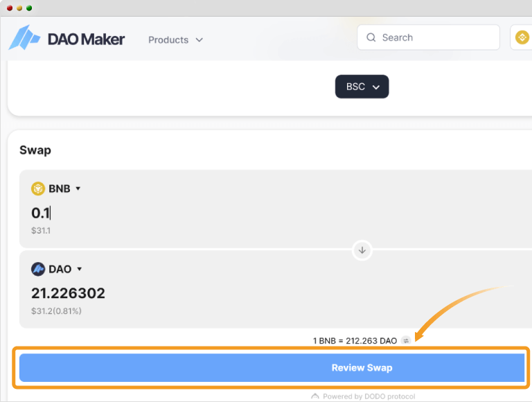Open the BNB token selector

(56, 189)
